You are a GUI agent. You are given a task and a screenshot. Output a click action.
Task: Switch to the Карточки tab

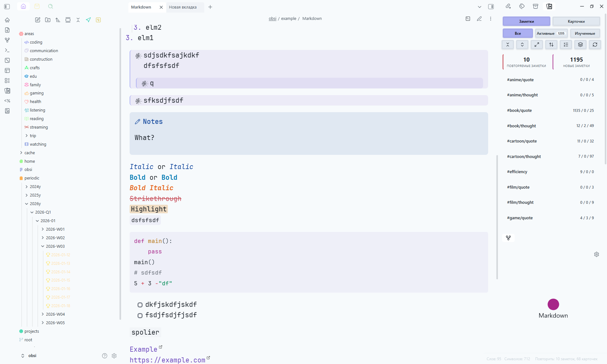(x=576, y=21)
